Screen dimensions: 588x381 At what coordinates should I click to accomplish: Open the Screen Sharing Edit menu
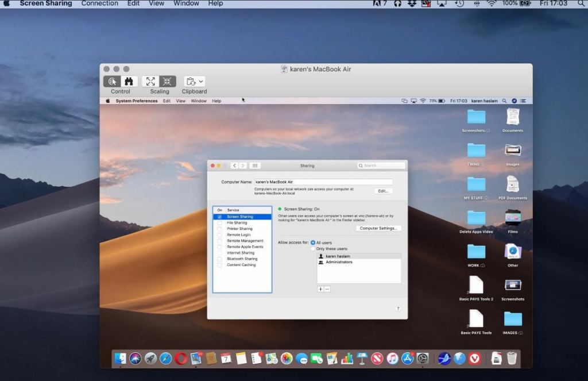click(133, 3)
